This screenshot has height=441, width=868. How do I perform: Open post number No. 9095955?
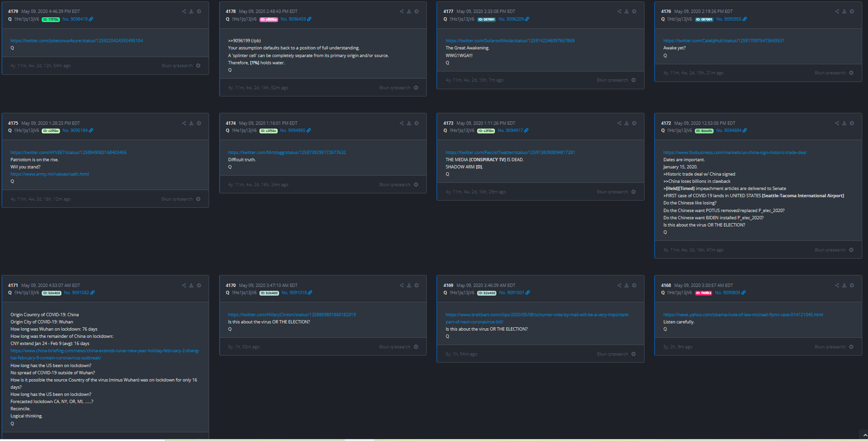coord(728,19)
